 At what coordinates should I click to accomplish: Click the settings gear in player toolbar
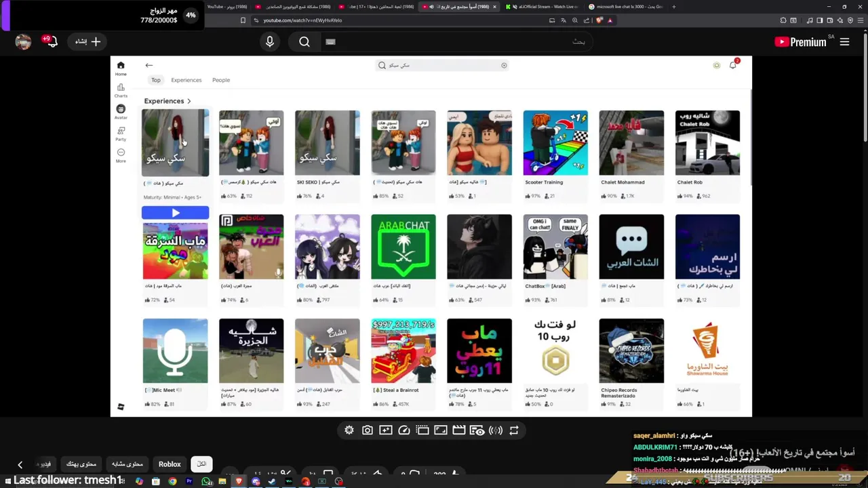click(349, 430)
